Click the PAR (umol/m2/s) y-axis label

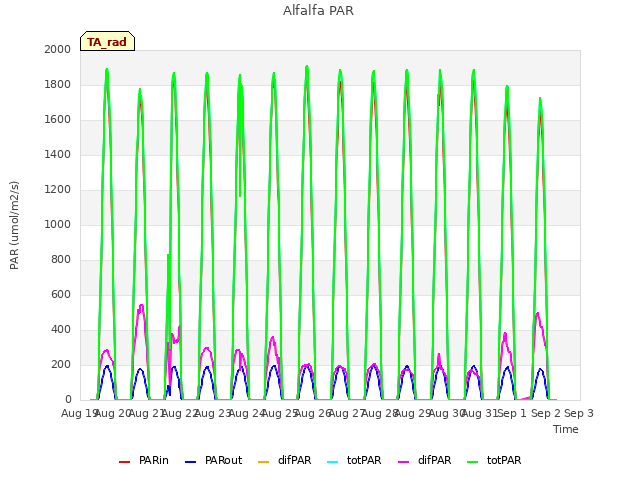(14, 225)
